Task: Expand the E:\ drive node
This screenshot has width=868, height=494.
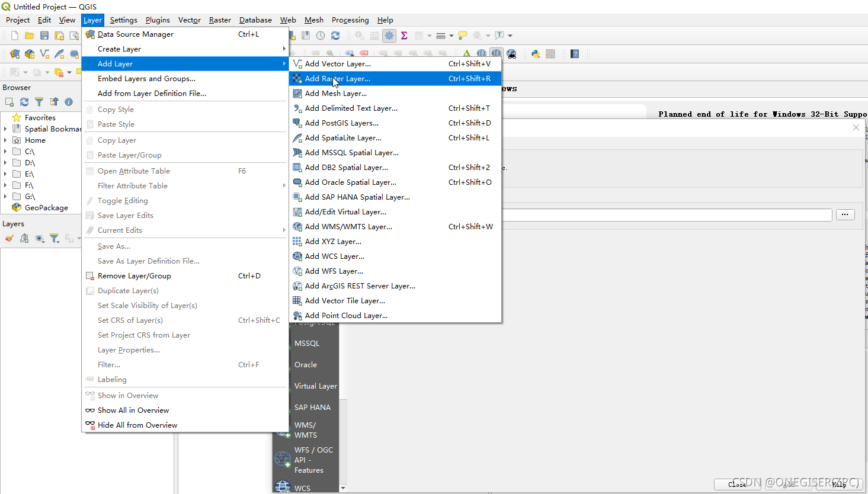Action: coord(5,174)
